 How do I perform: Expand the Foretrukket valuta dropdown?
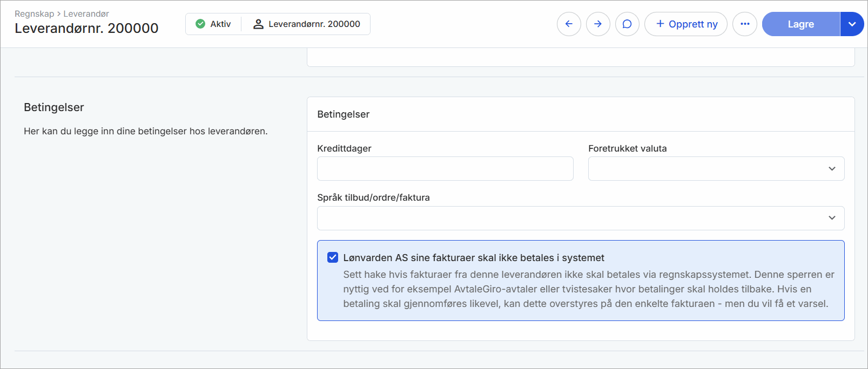click(716, 169)
